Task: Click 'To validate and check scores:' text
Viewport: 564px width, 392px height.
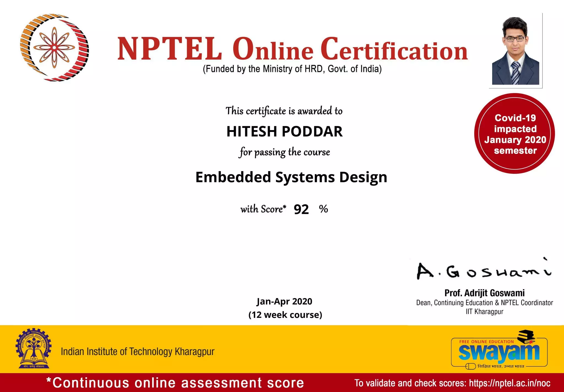Action: click(x=410, y=383)
